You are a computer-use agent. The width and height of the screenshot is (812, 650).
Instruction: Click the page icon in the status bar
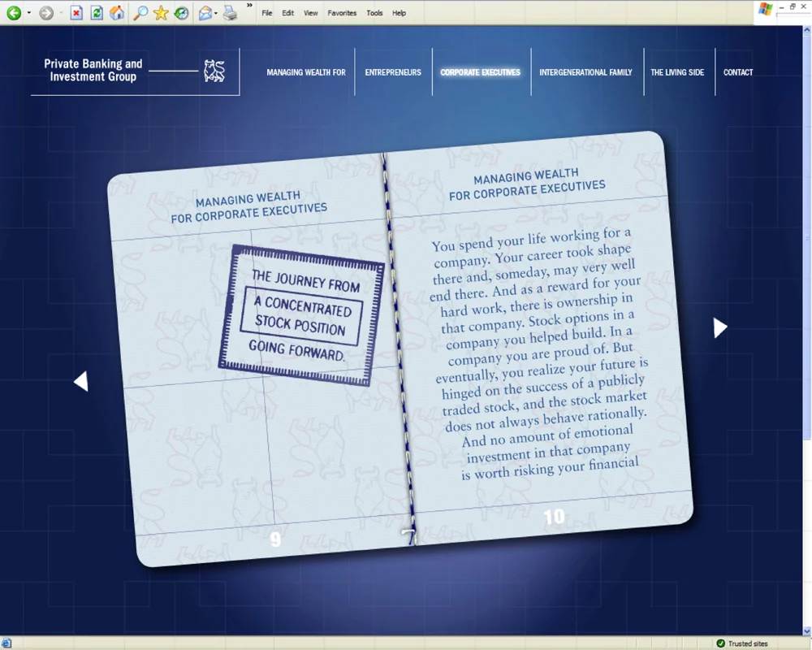(x=6, y=643)
